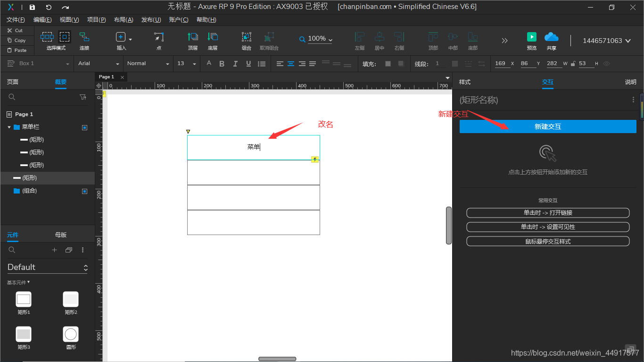Viewport: 644px width, 362px height.
Task: Click the lightning interaction badge on canvas
Action: [315, 160]
